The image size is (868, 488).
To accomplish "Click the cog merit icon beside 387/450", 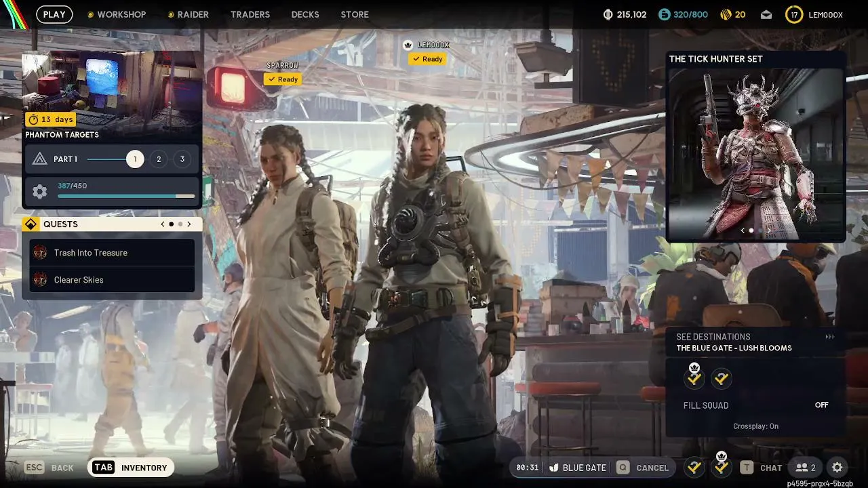I will click(x=40, y=192).
